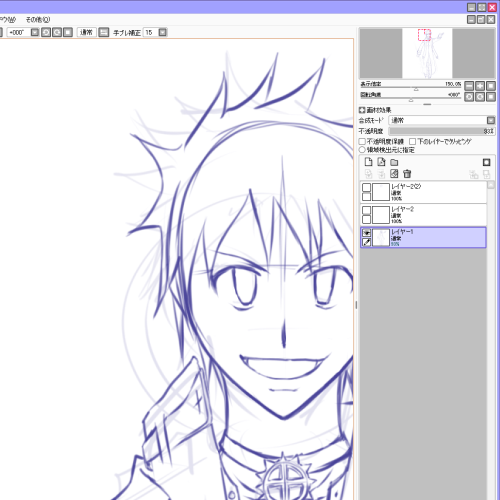Image resolution: width=500 pixels, height=500 pixels.
Task: Zoom out using the navigator minus button
Action: pyautogui.click(x=469, y=86)
